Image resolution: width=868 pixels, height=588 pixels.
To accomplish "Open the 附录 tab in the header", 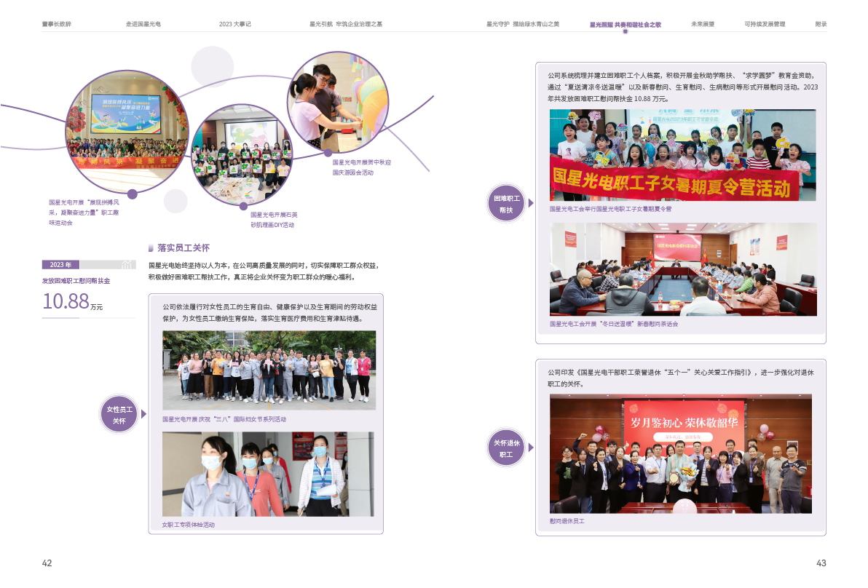I will click(x=821, y=24).
